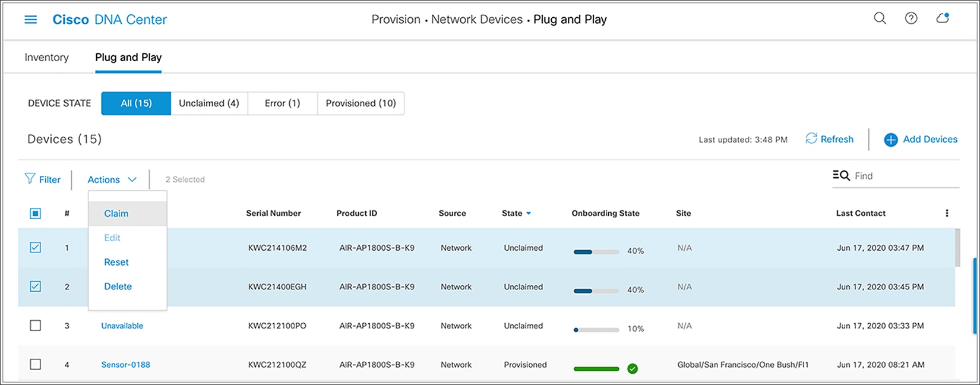
Task: Click the 10% onboarding progress bar
Action: [x=596, y=330]
